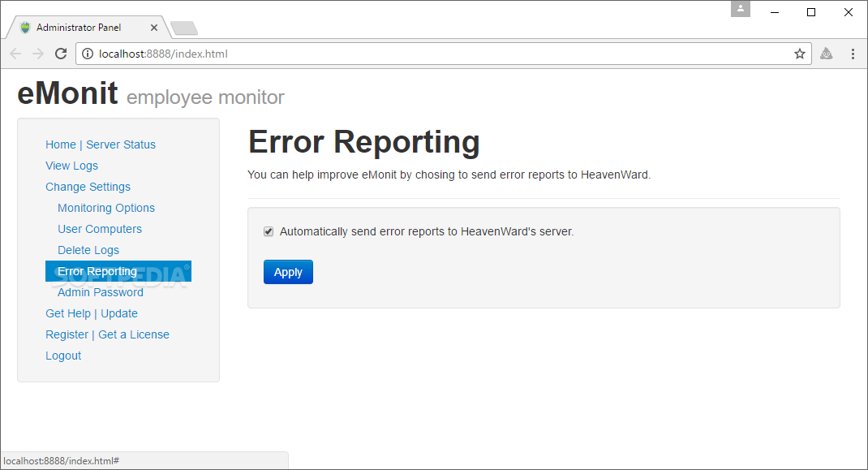Open the Chrome three-dot menu
The image size is (868, 470).
pyautogui.click(x=853, y=54)
